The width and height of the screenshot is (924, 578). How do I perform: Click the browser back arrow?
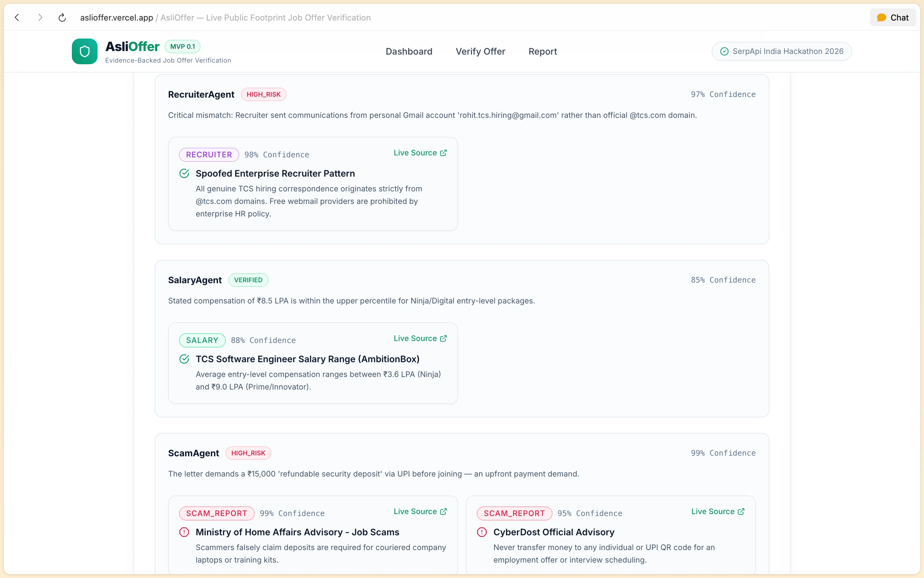coord(17,17)
